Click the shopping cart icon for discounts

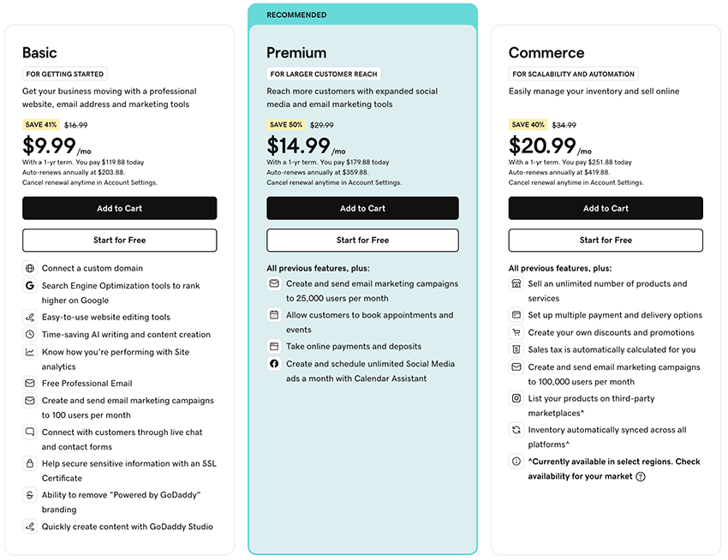pyautogui.click(x=516, y=332)
